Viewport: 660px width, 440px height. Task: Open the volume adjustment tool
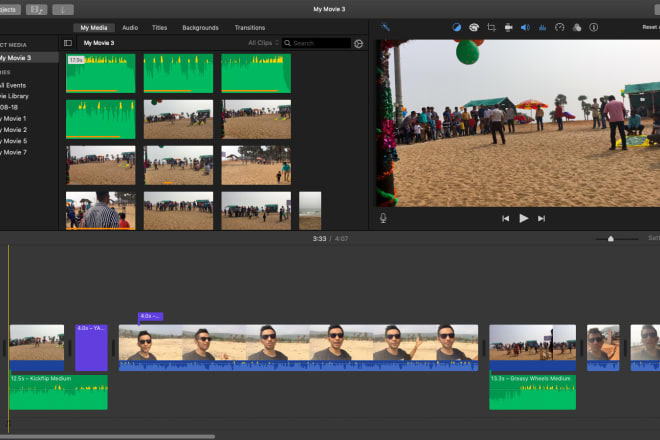525,27
